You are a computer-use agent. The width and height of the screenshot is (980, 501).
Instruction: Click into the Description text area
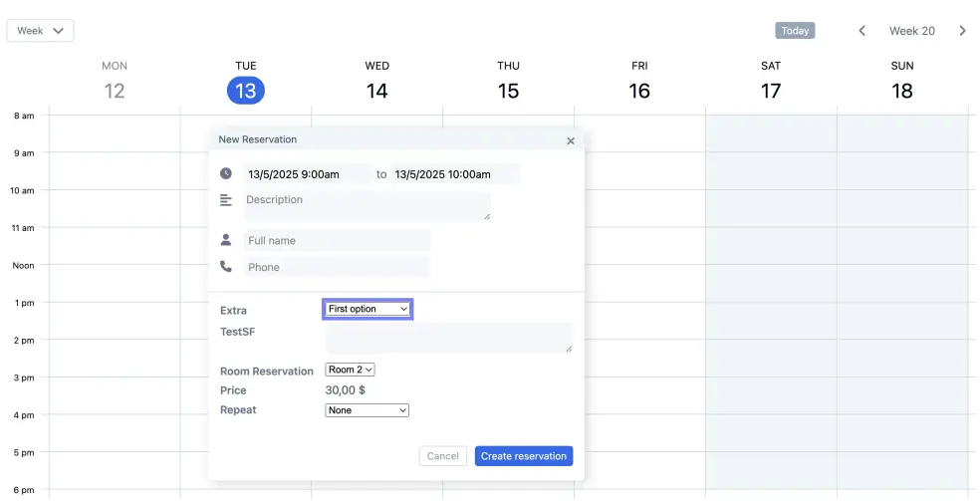point(367,205)
